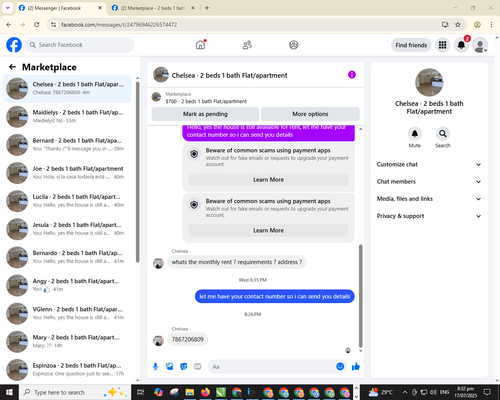Bookmark this page with the star icon

pos(458,25)
